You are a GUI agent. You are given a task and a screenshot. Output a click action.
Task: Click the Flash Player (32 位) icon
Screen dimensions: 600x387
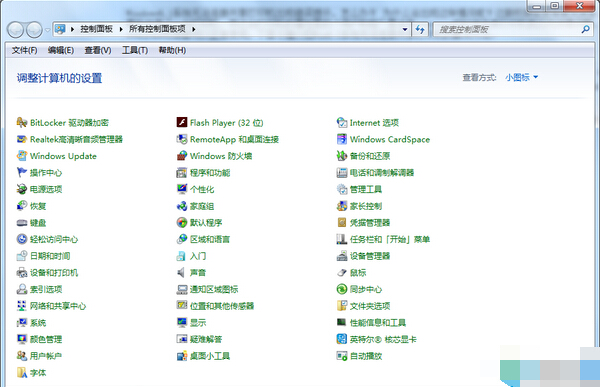pyautogui.click(x=182, y=122)
